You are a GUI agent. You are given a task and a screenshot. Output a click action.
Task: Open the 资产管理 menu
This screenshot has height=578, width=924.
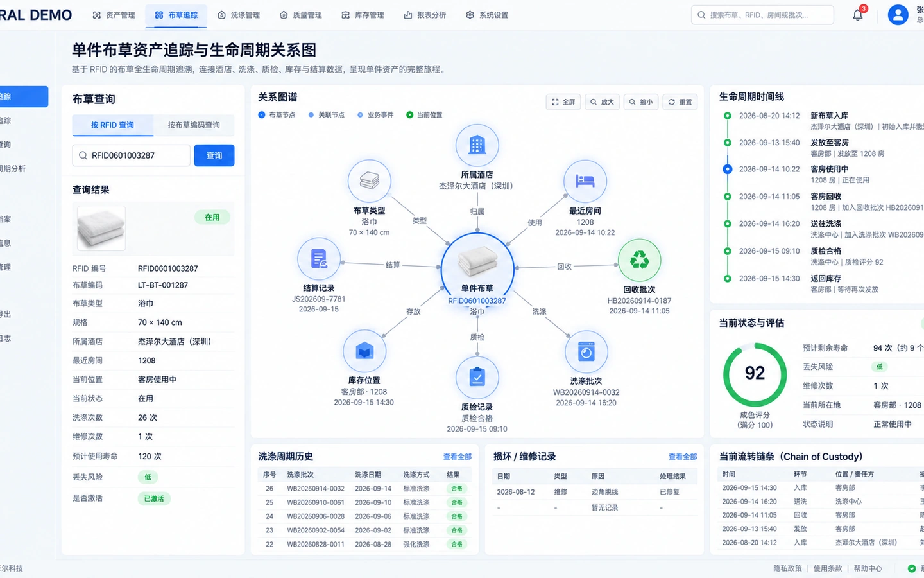(x=114, y=15)
